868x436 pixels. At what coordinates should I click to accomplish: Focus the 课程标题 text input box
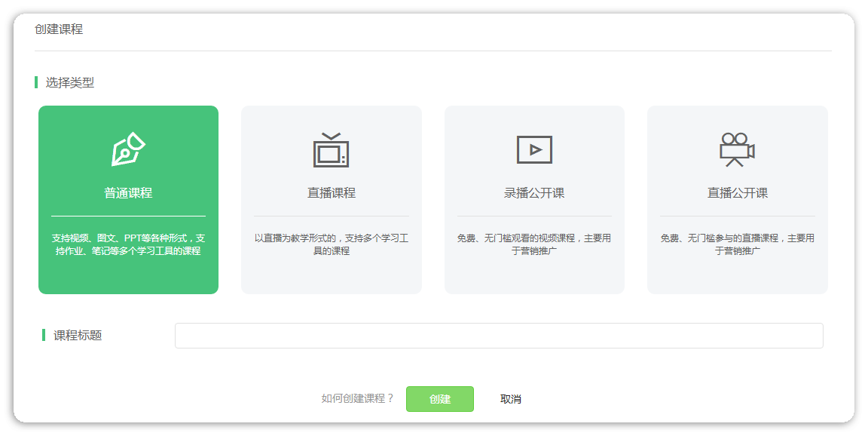[499, 336]
